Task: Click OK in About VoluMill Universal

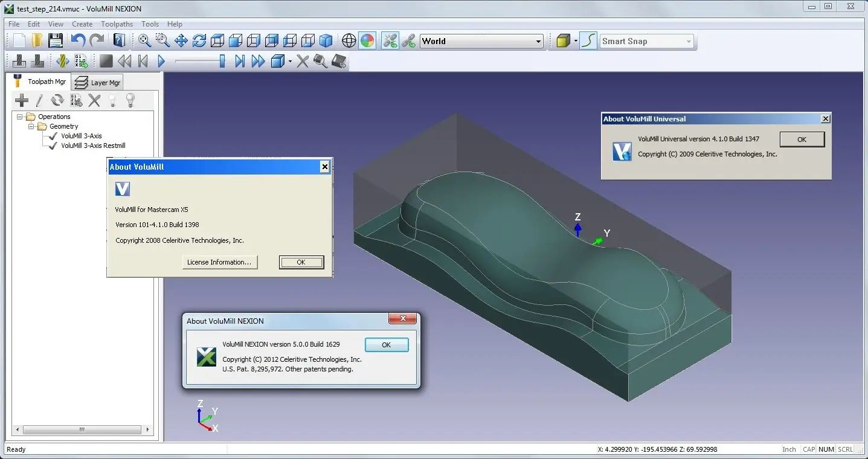Action: coord(802,140)
